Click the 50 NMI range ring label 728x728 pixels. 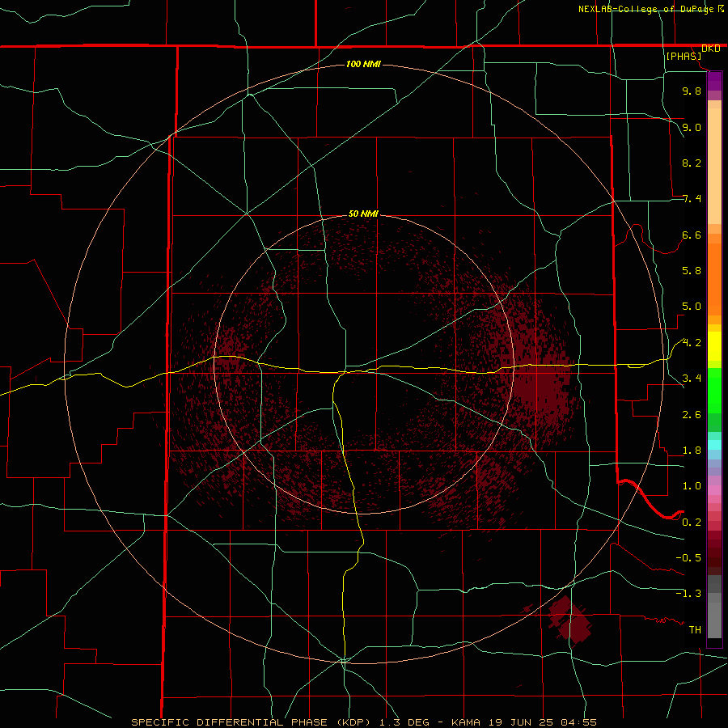tap(363, 214)
